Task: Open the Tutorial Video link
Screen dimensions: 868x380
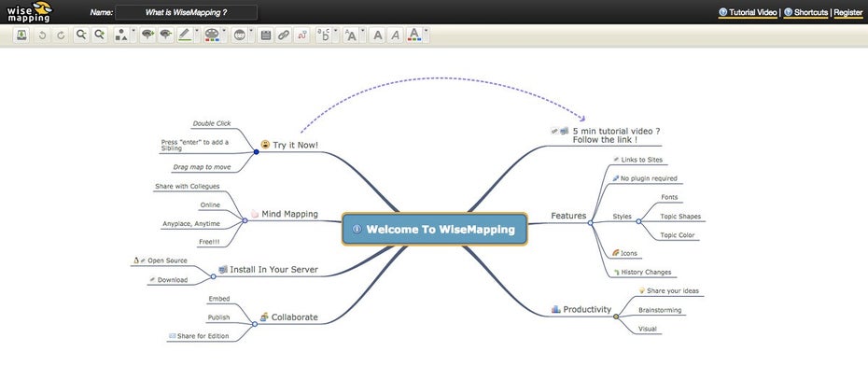Action: pos(748,11)
